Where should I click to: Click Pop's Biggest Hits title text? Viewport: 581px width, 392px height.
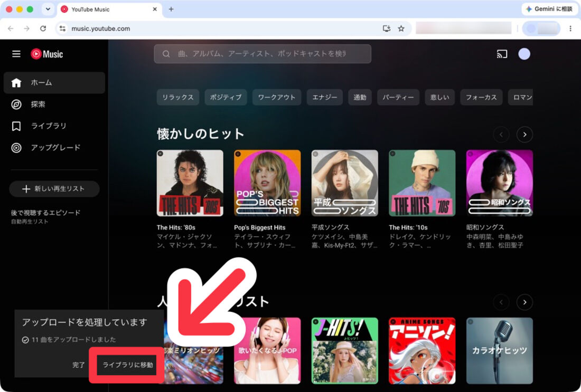(260, 227)
